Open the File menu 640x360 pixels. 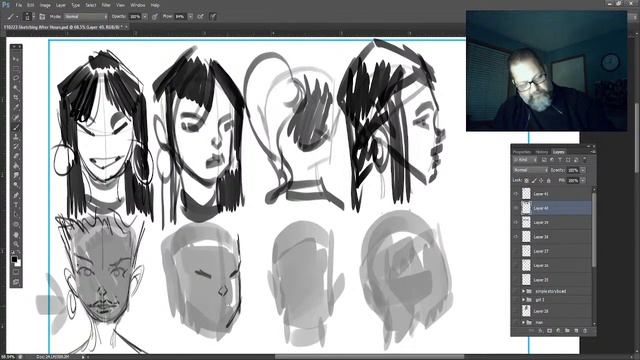pos(19,5)
